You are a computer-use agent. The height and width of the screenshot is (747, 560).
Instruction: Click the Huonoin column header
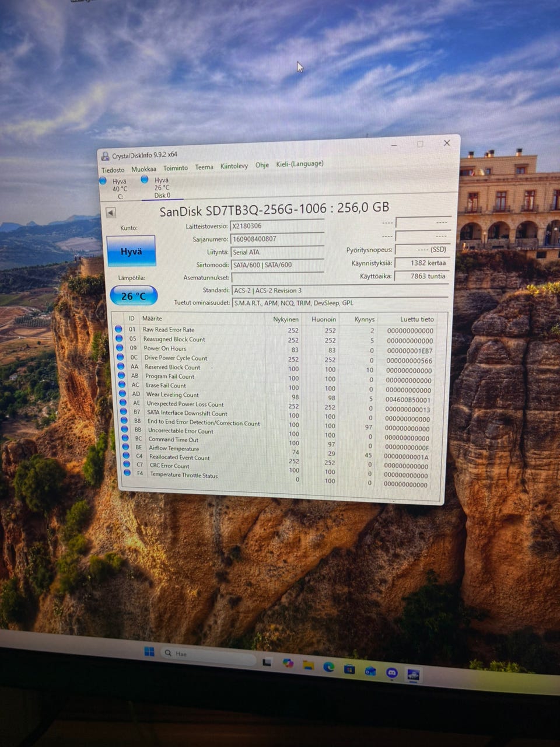click(x=324, y=319)
